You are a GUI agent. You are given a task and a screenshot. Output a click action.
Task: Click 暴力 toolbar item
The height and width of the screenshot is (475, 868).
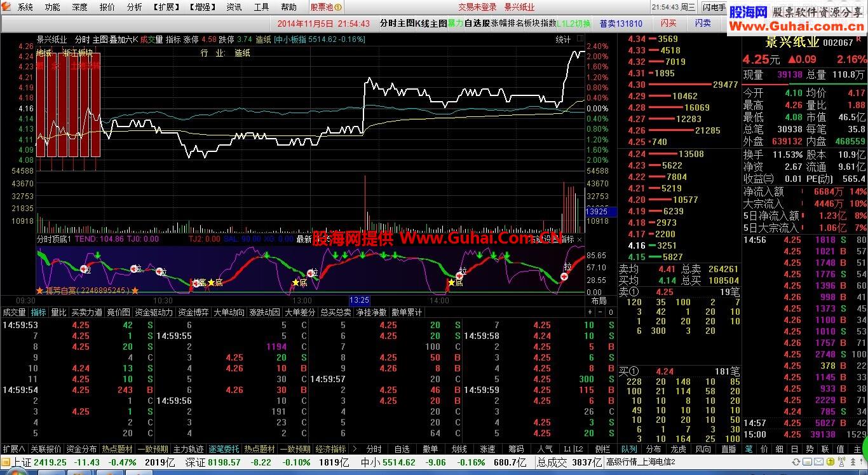pyautogui.click(x=456, y=24)
